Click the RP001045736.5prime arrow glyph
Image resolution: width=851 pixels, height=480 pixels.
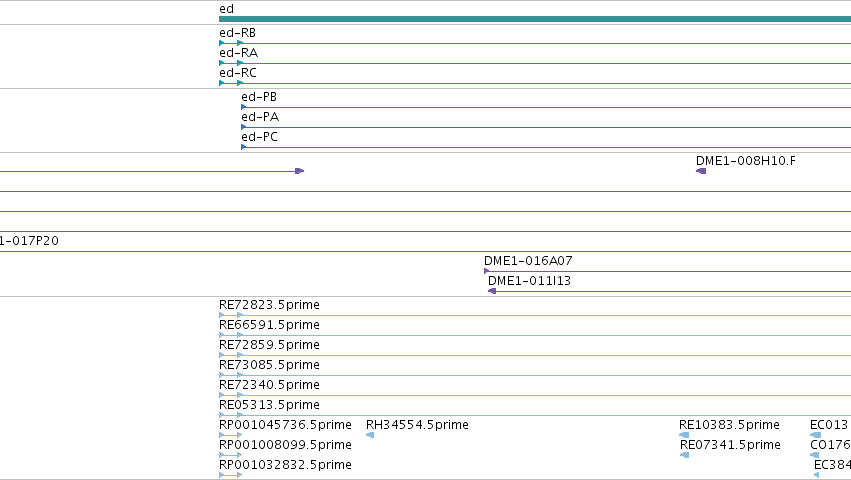click(x=231, y=435)
